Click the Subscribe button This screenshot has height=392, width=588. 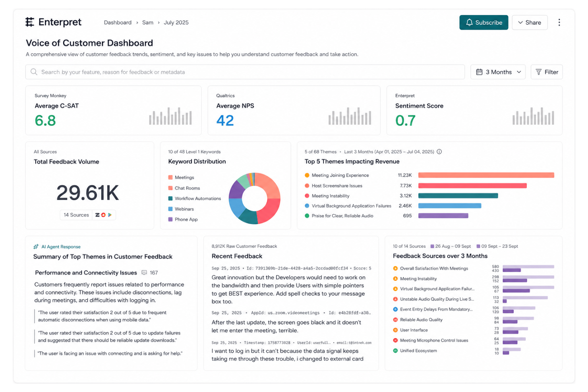pos(484,23)
